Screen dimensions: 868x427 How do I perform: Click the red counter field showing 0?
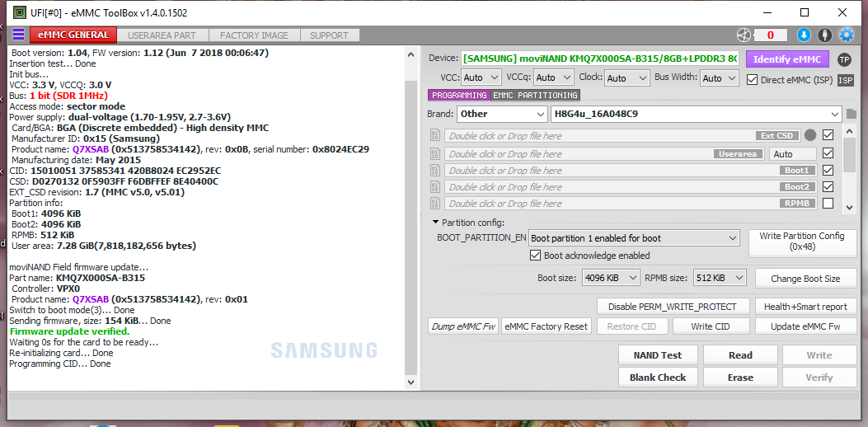[x=769, y=35]
